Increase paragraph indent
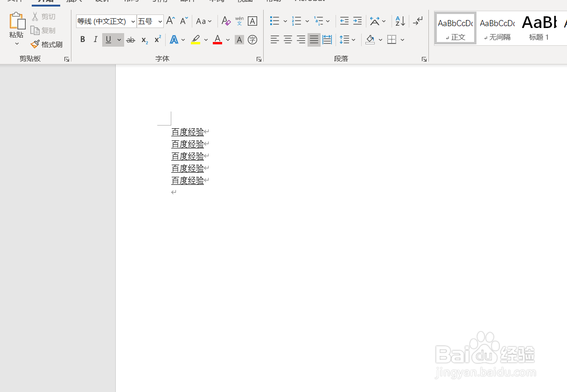567x392 pixels. pos(357,21)
